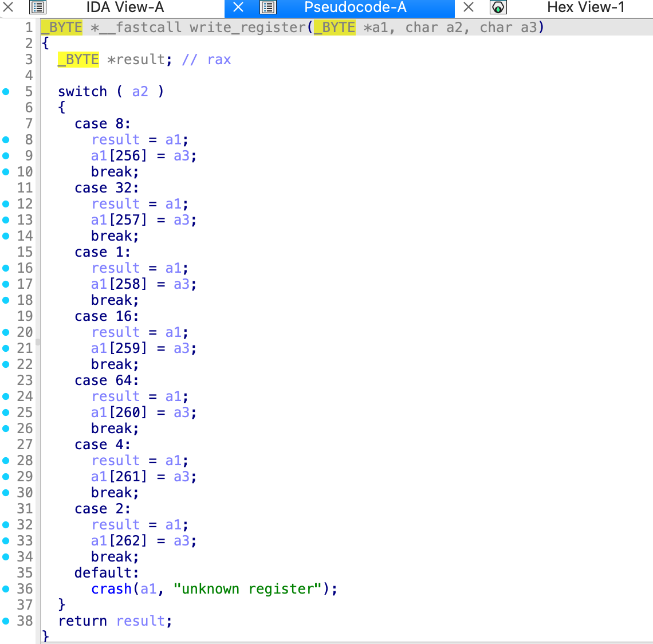Click the Pseudocode-A tab icon
The height and width of the screenshot is (644, 653).
268,7
